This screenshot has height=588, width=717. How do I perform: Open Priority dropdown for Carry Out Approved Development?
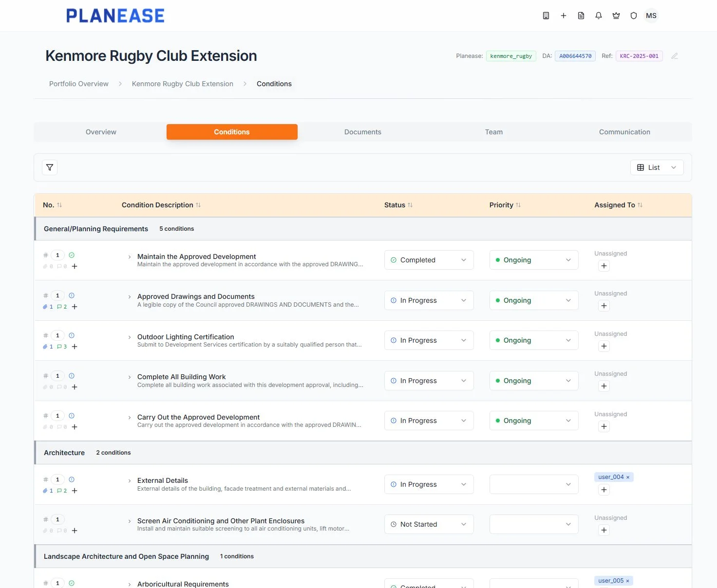[x=534, y=421]
